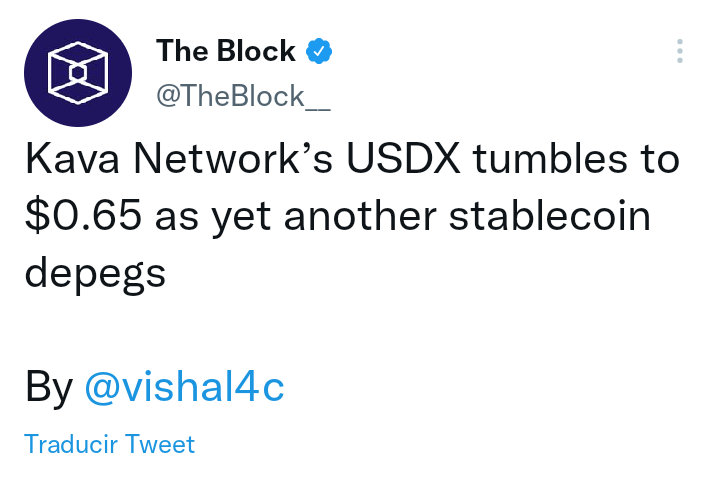
Task: Click the word stablecoin in tweet
Action: pos(550,215)
